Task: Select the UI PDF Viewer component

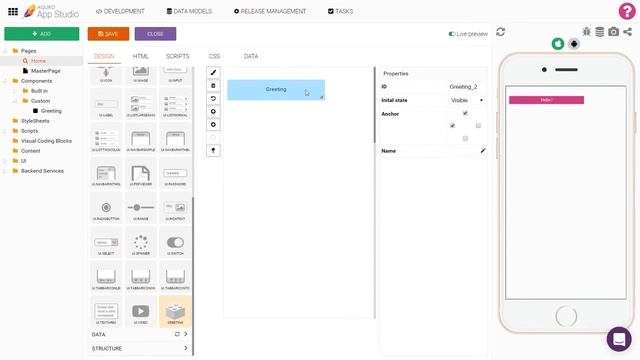Action: (140, 174)
